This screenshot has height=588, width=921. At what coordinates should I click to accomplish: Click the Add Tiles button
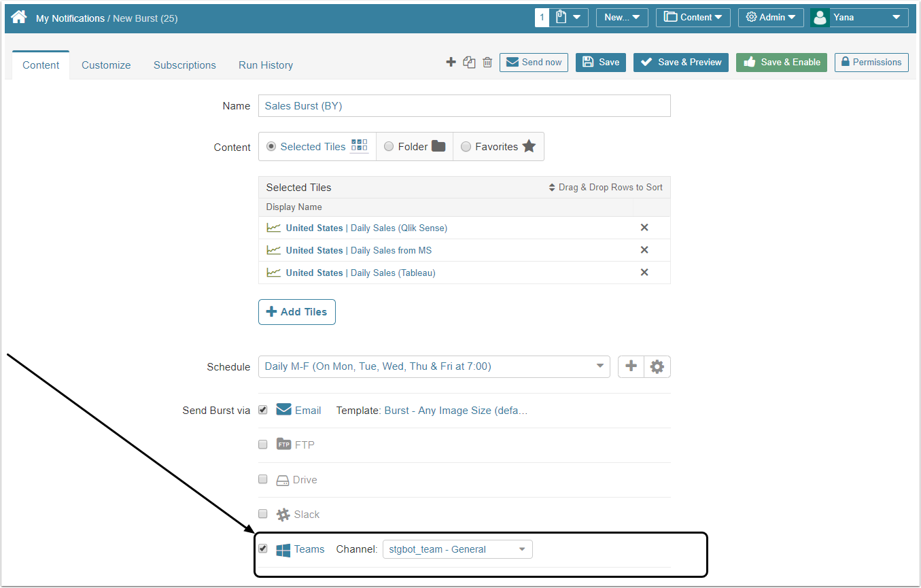(x=297, y=312)
